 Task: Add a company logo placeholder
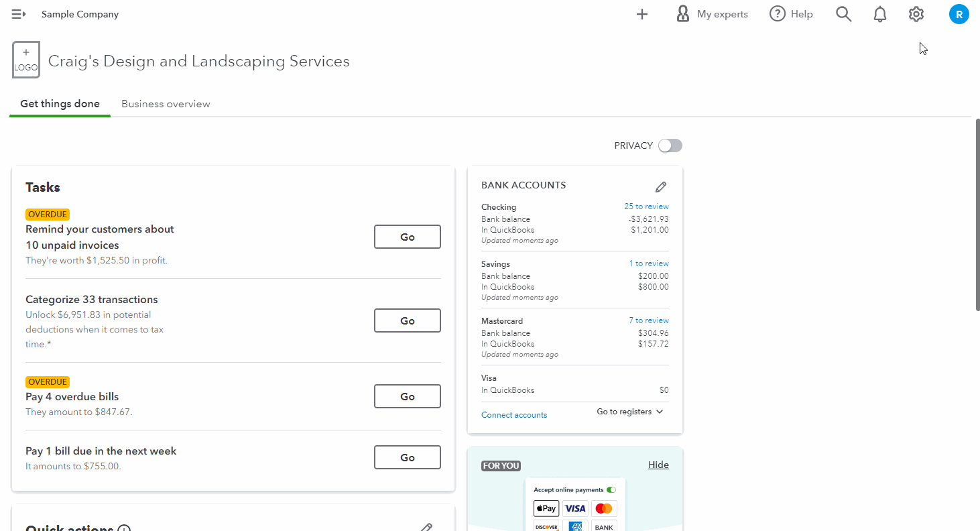[26, 60]
